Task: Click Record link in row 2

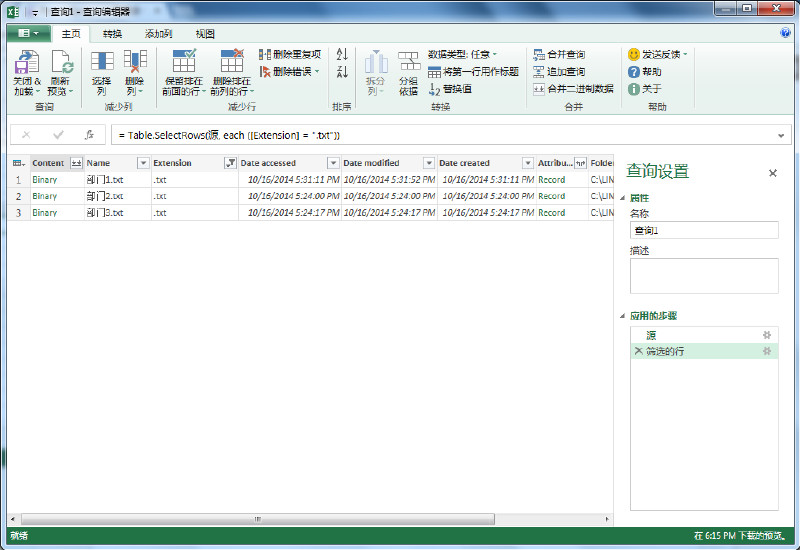Action: coord(552,196)
